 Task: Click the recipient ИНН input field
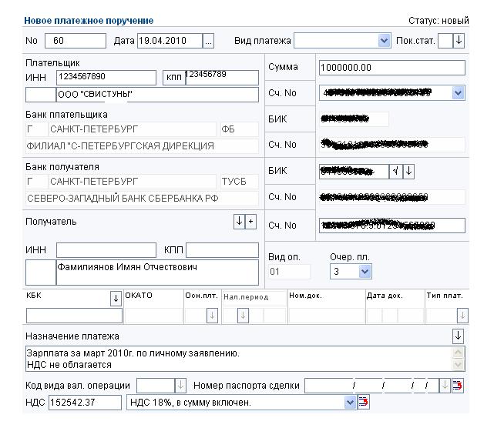(x=106, y=250)
